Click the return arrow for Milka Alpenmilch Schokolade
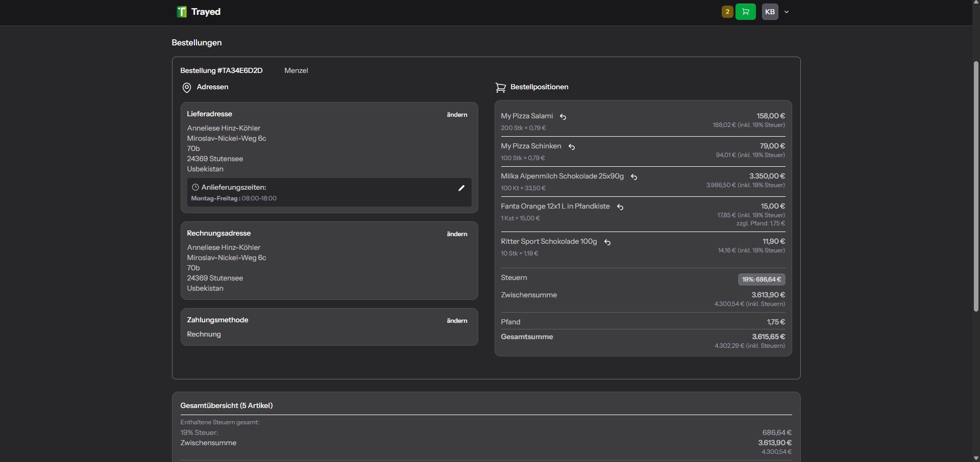The image size is (980, 462). coord(633,177)
